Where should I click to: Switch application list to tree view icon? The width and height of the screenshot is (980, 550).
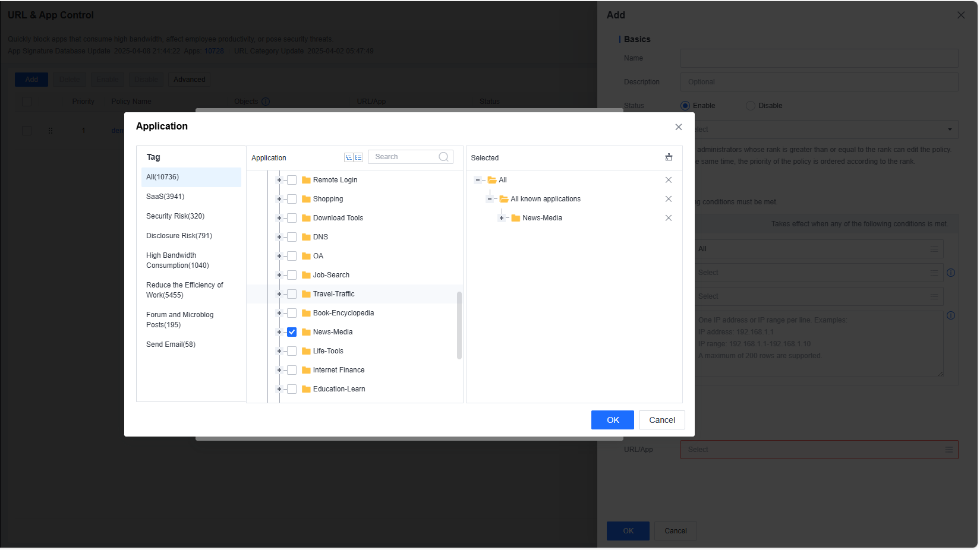pos(349,157)
